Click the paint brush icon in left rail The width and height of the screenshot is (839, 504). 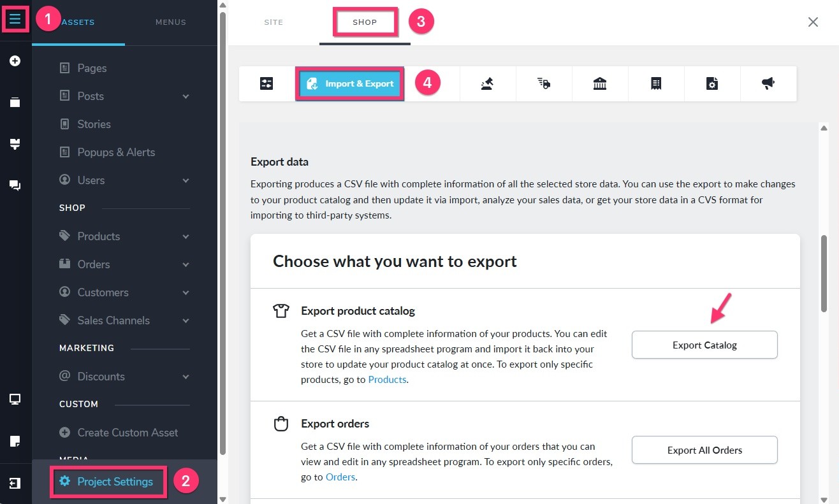coord(15,144)
